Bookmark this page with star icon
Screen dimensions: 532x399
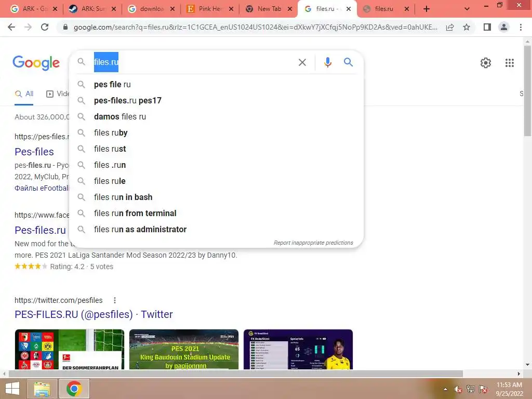[467, 27]
